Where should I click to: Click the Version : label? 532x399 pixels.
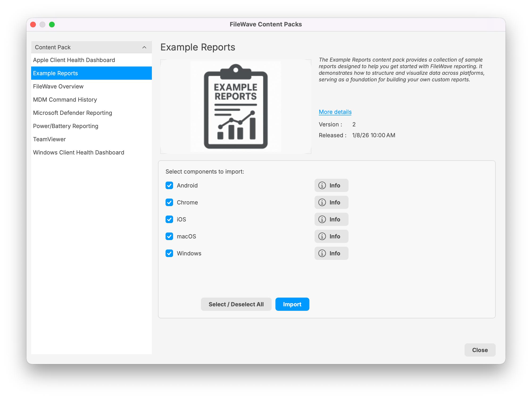(x=330, y=124)
